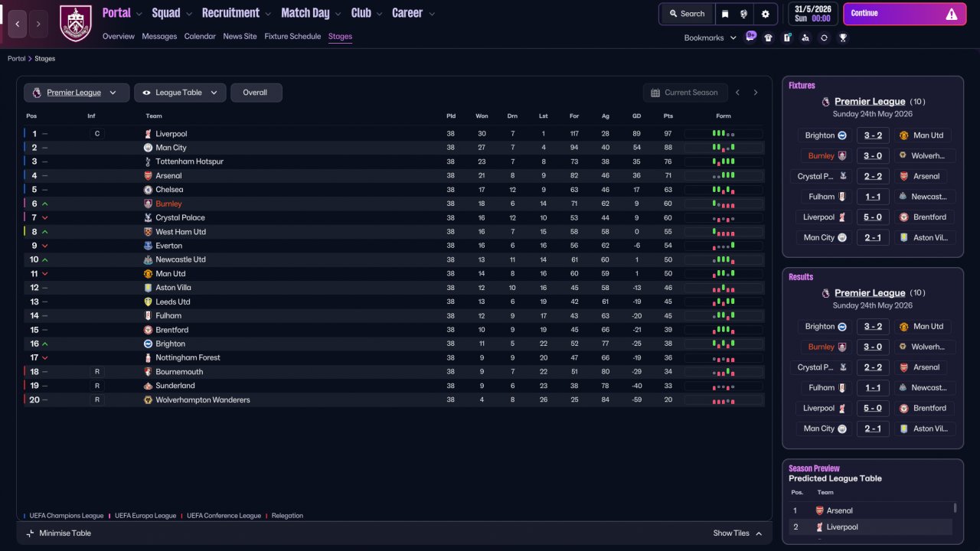This screenshot has height=551, width=980.
Task: Go back with the left arrow button
Action: [18, 24]
